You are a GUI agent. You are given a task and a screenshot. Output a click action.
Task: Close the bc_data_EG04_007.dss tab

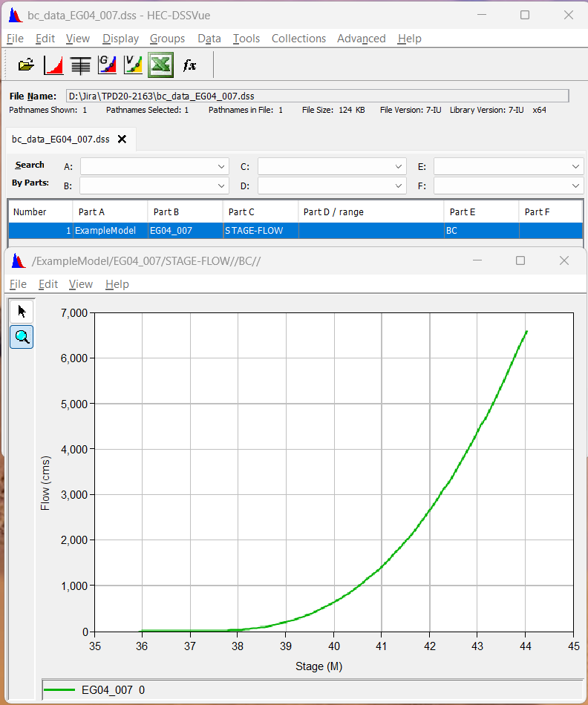point(122,140)
